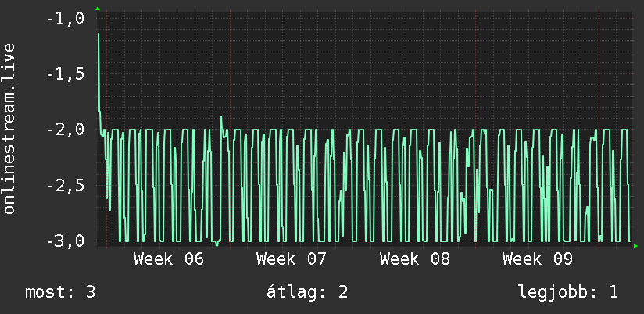
Task: Click the 'Week 06' x-axis label
Action: click(169, 259)
